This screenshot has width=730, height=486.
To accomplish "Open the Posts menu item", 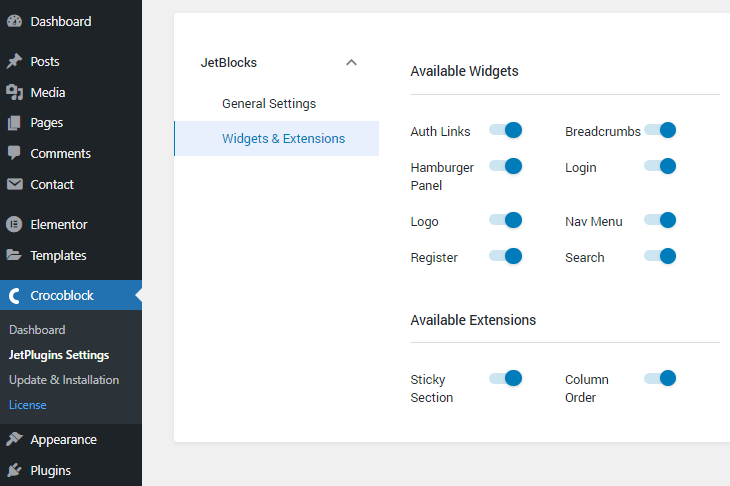I will (x=71, y=61).
